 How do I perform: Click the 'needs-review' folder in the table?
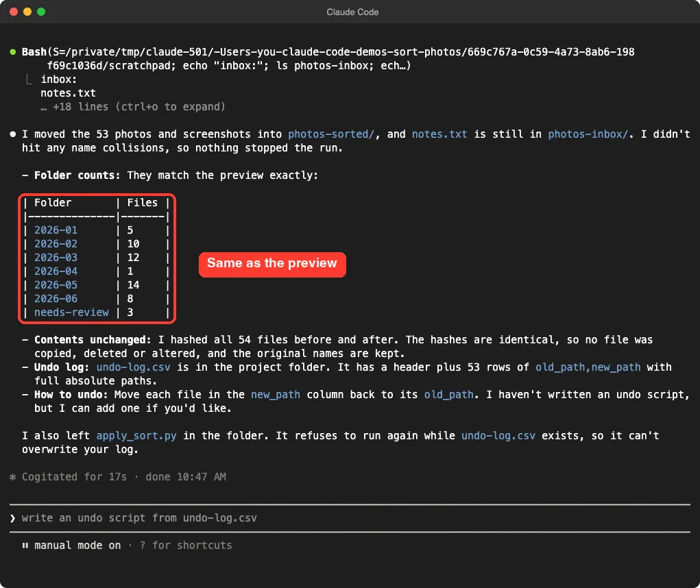pos(71,313)
